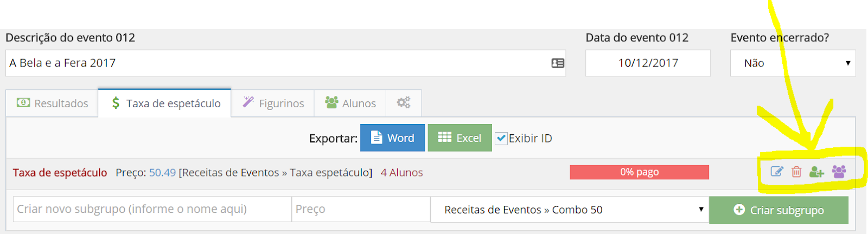Click the Preço input field
This screenshot has width=868, height=234.
pos(361,209)
